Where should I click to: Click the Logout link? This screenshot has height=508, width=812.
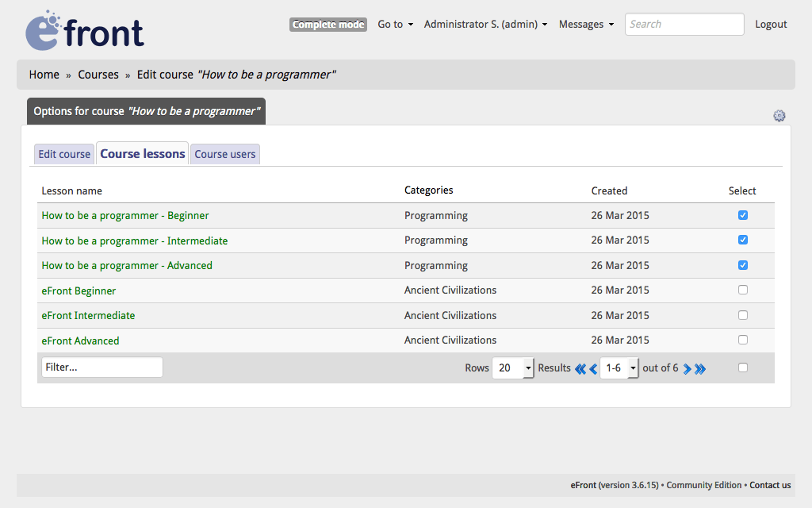[771, 25]
